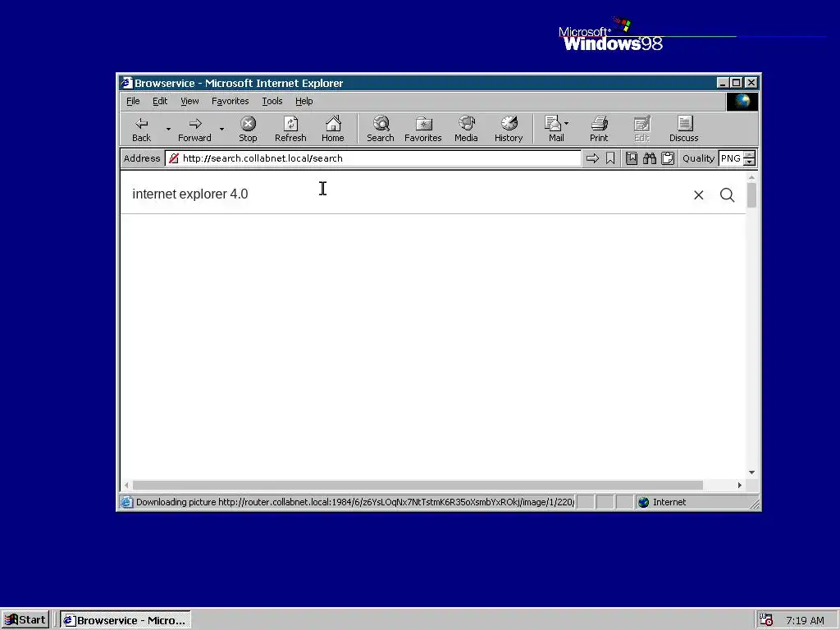Open the View menu
Image resolution: width=840 pixels, height=630 pixels.
(x=189, y=101)
